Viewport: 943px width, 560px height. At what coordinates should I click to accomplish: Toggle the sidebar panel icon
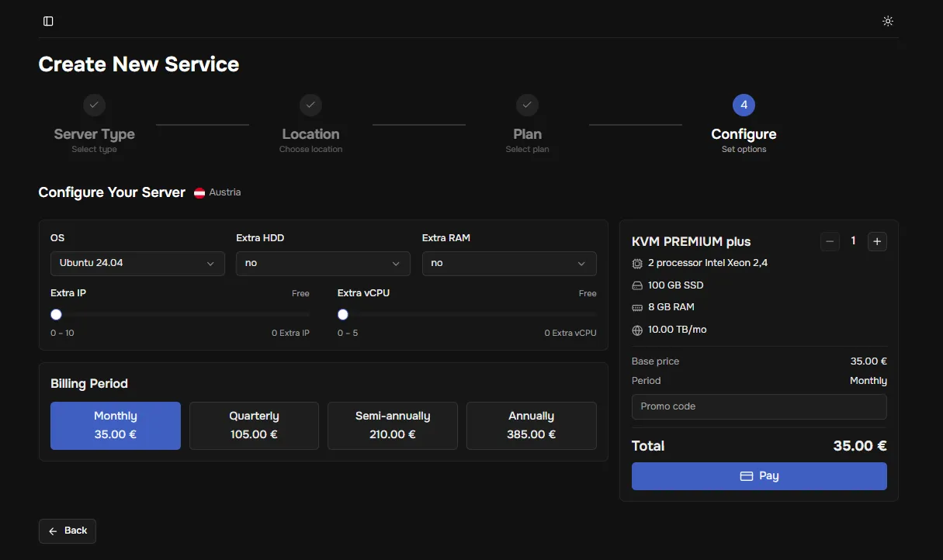(48, 21)
